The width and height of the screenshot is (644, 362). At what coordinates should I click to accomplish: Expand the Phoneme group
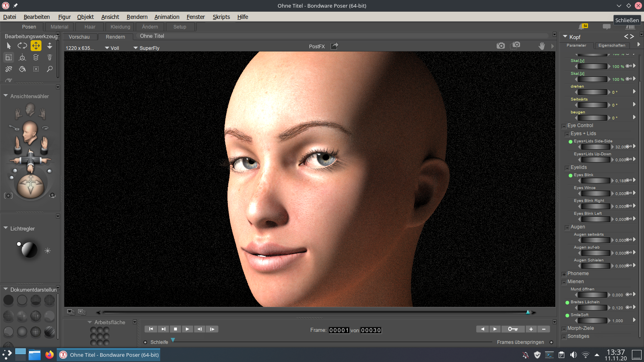(564, 274)
